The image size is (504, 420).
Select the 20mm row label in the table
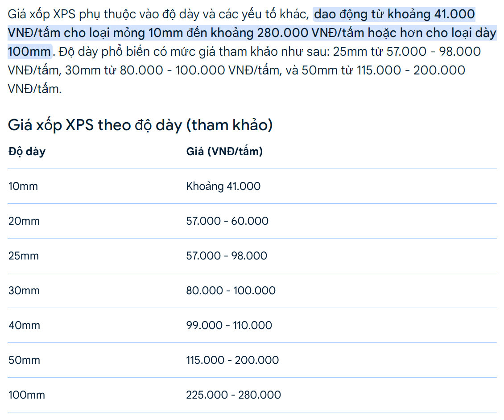point(24,221)
